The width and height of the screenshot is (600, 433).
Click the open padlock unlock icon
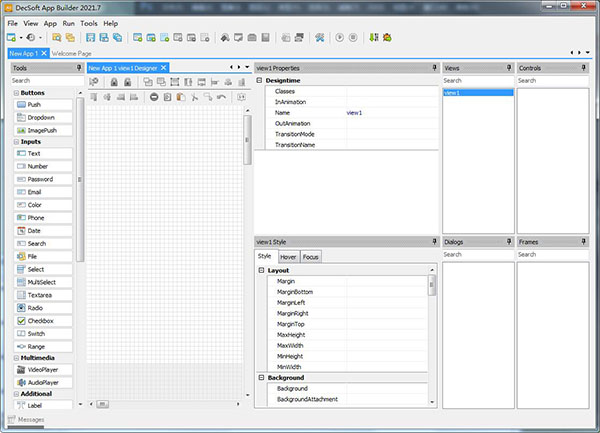(x=128, y=82)
